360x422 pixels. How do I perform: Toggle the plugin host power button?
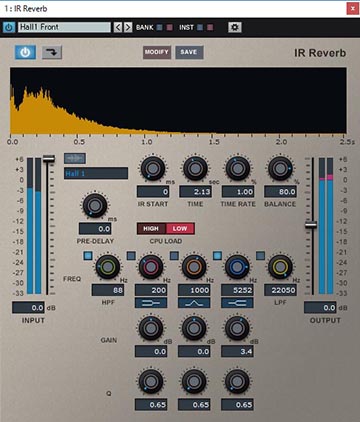(9, 27)
